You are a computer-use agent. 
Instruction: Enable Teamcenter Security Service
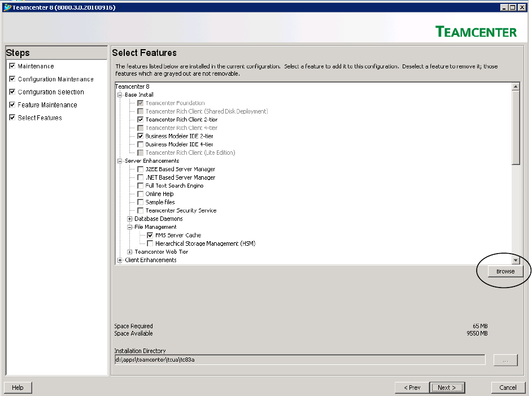140,210
